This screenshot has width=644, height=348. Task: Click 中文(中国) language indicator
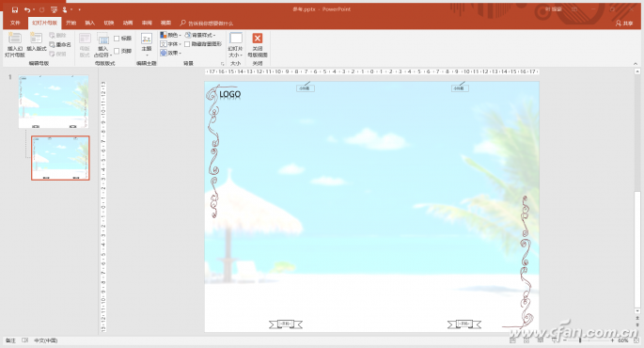pos(45,340)
